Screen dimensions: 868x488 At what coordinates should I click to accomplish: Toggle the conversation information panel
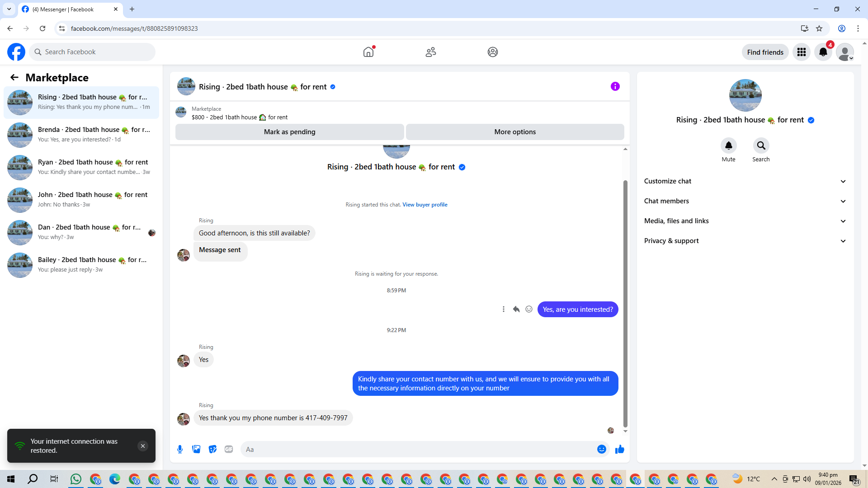pyautogui.click(x=615, y=86)
